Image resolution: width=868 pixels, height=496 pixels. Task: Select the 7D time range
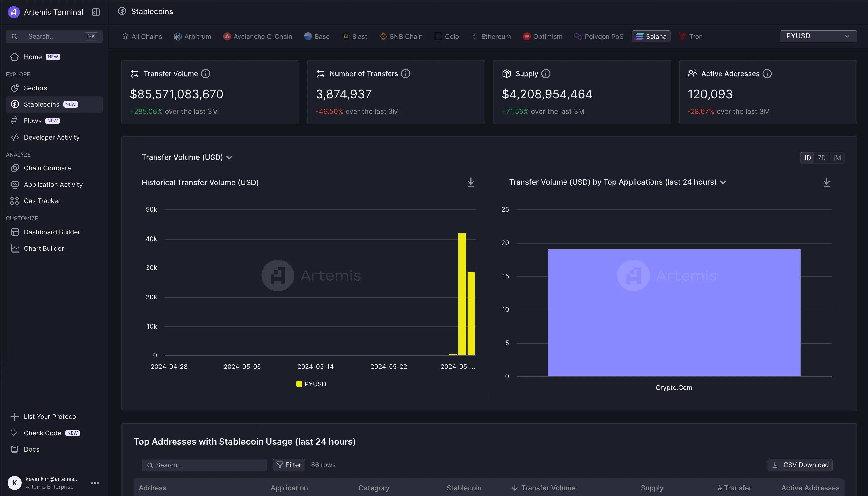tap(822, 158)
